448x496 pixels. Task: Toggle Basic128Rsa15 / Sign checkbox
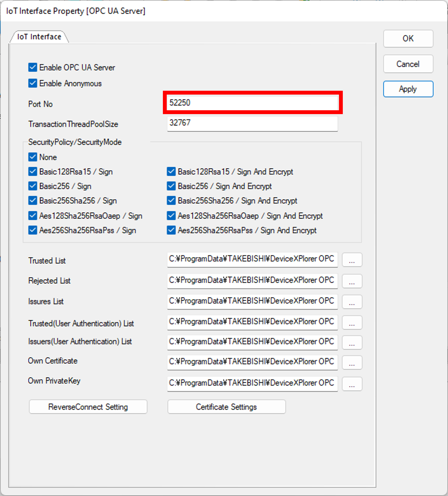click(33, 172)
